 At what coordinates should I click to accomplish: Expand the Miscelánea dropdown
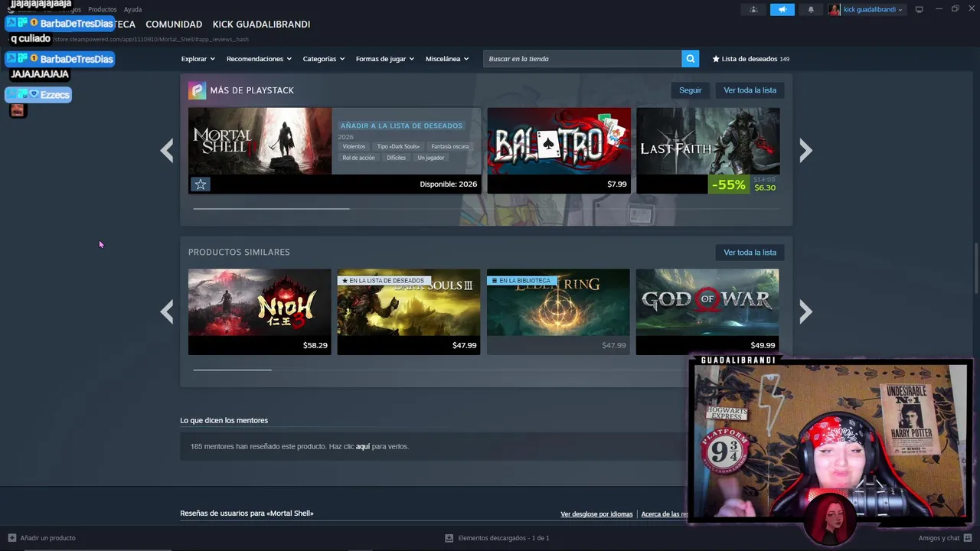[447, 59]
